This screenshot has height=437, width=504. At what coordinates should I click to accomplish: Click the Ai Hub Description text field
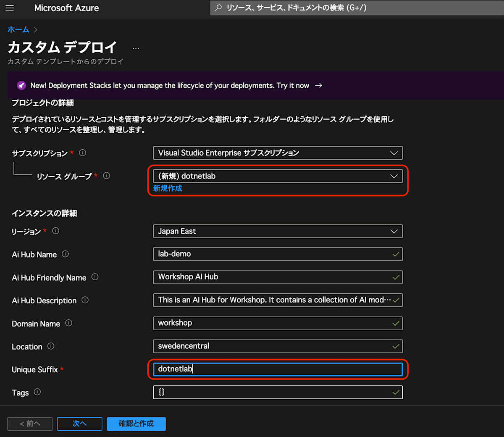click(x=278, y=300)
